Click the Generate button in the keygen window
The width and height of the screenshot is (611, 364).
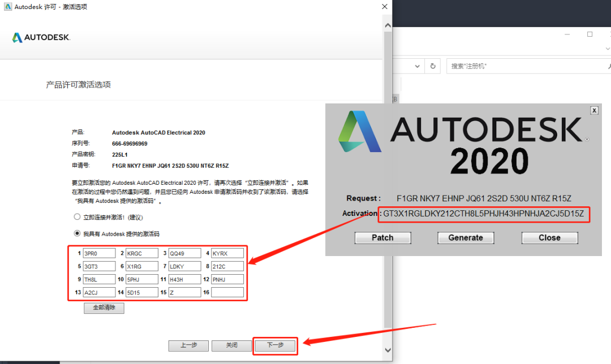point(466,238)
